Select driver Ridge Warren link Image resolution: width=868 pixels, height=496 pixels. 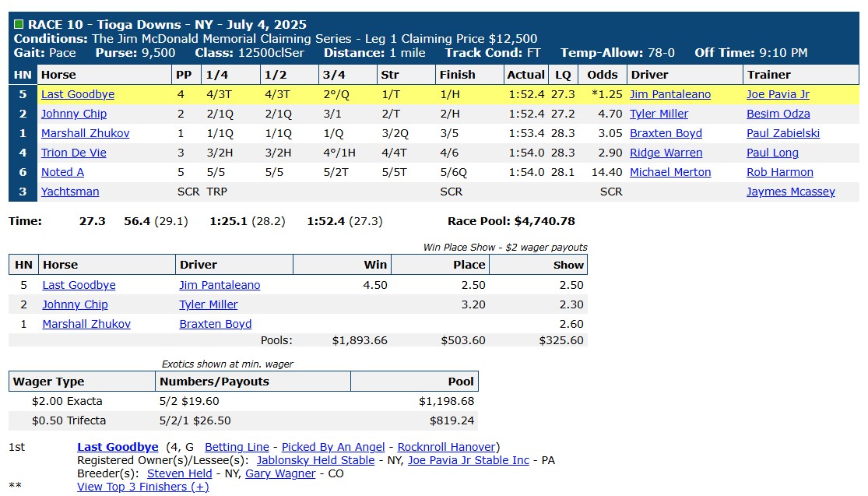(x=666, y=153)
